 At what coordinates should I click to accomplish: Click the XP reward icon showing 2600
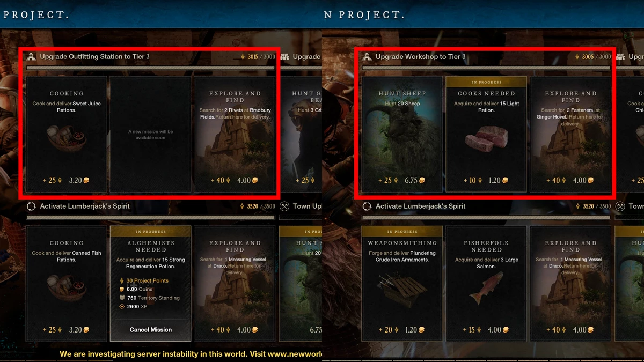point(121,306)
